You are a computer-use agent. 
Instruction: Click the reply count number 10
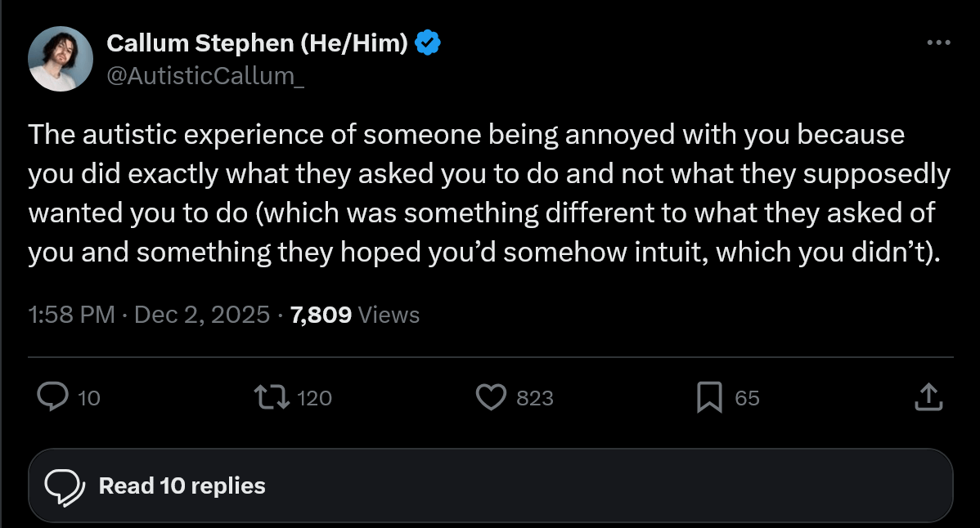pos(88,398)
